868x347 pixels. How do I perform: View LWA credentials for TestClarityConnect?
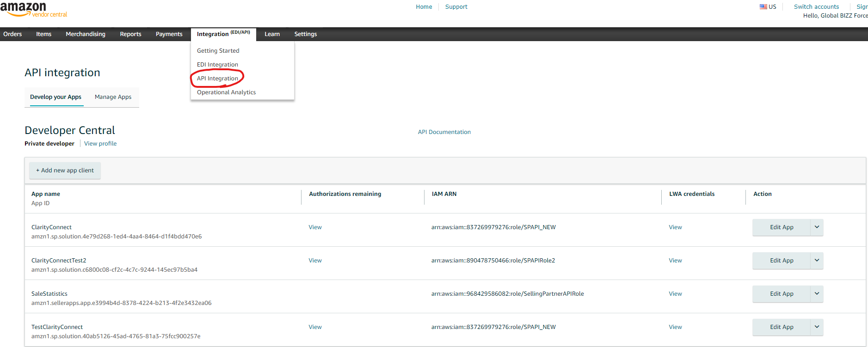click(675, 327)
